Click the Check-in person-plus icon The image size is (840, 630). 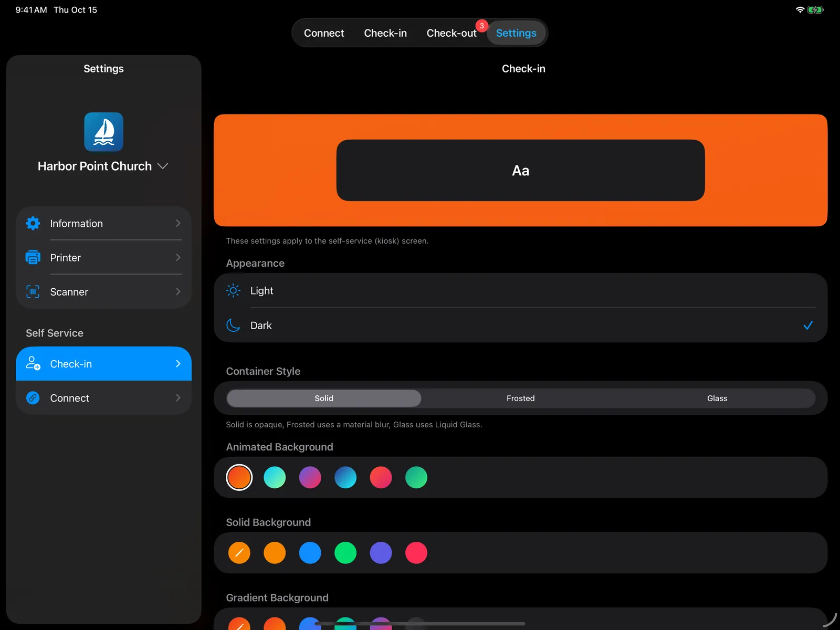coord(33,363)
